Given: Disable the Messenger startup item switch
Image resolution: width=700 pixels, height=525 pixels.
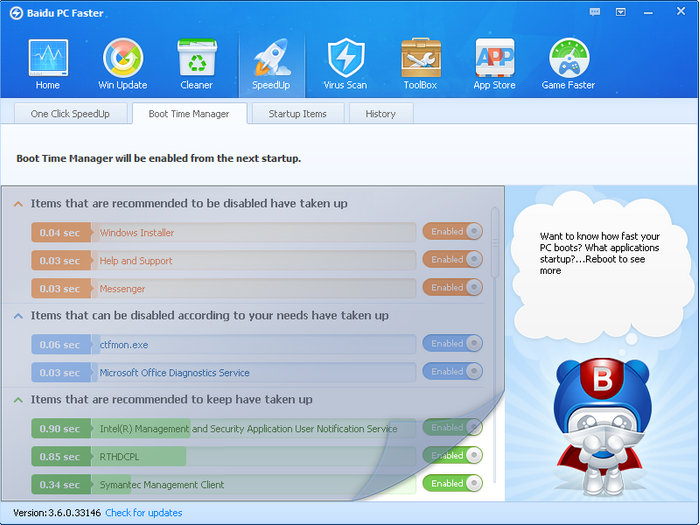Looking at the screenshot, I should click(453, 288).
